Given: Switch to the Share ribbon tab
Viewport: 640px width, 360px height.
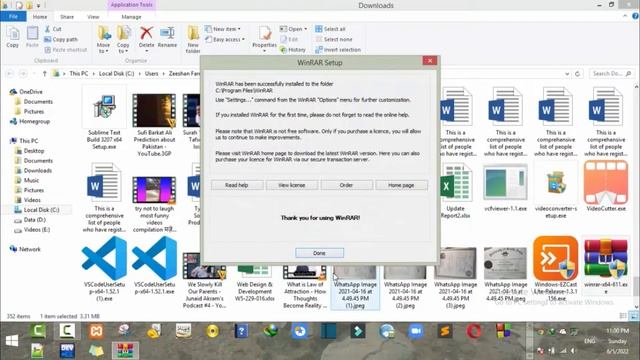Looking at the screenshot, I should [x=67, y=17].
